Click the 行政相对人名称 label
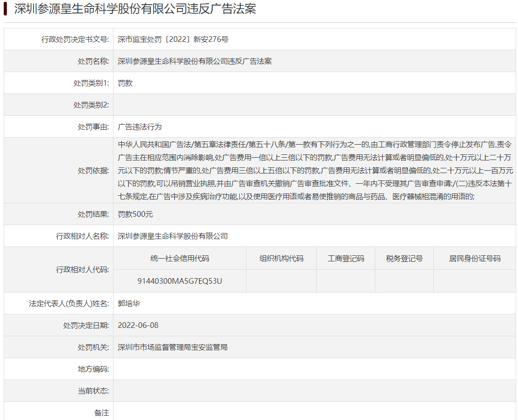This screenshot has height=420, width=518. point(82,236)
